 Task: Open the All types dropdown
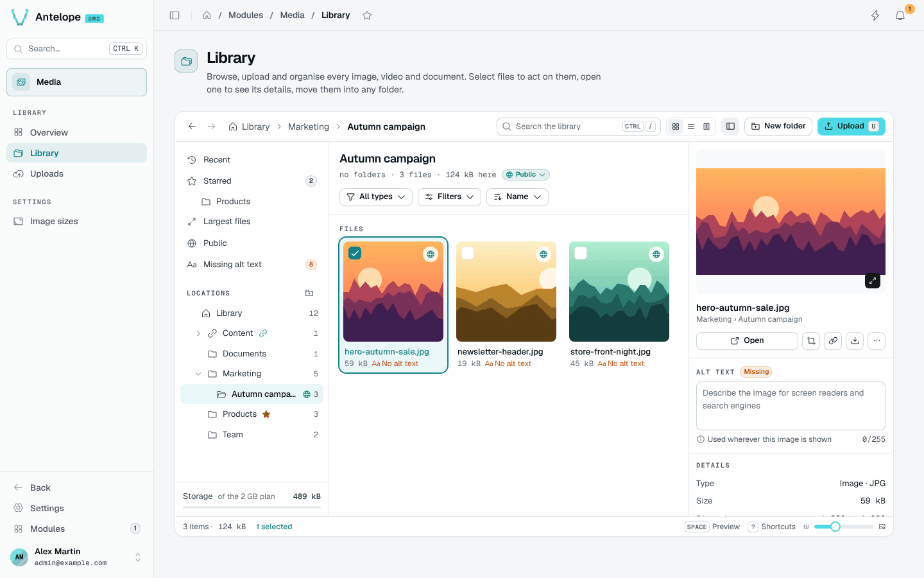pos(376,197)
